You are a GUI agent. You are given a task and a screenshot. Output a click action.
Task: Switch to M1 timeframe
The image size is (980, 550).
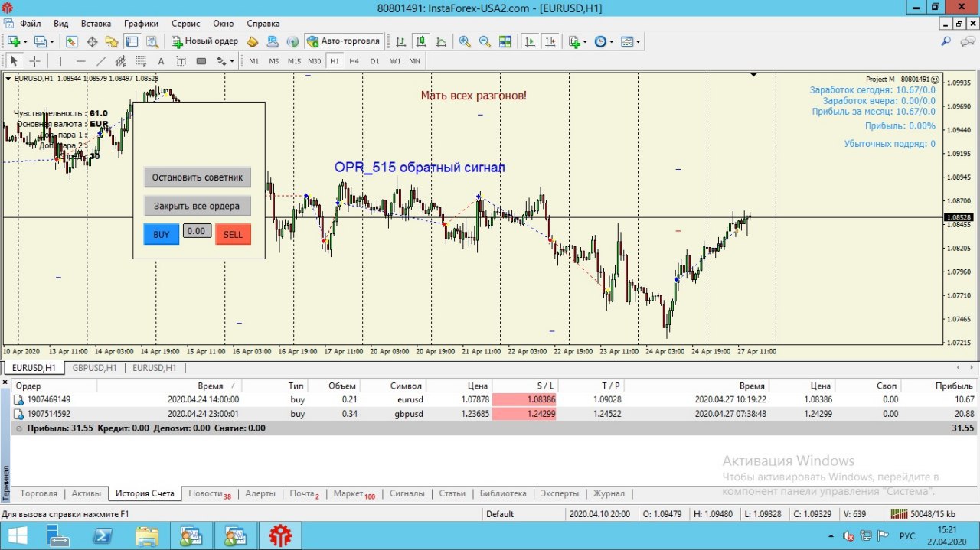[x=253, y=61]
